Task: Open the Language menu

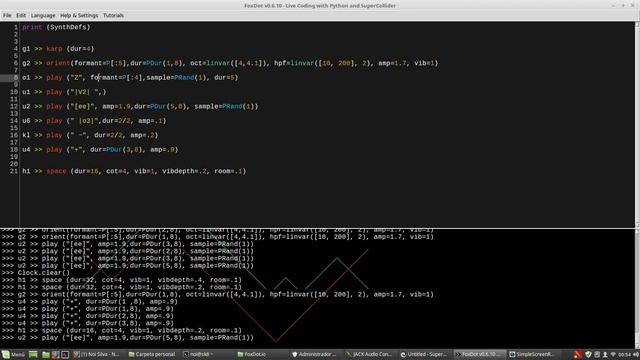Action: tap(43, 16)
